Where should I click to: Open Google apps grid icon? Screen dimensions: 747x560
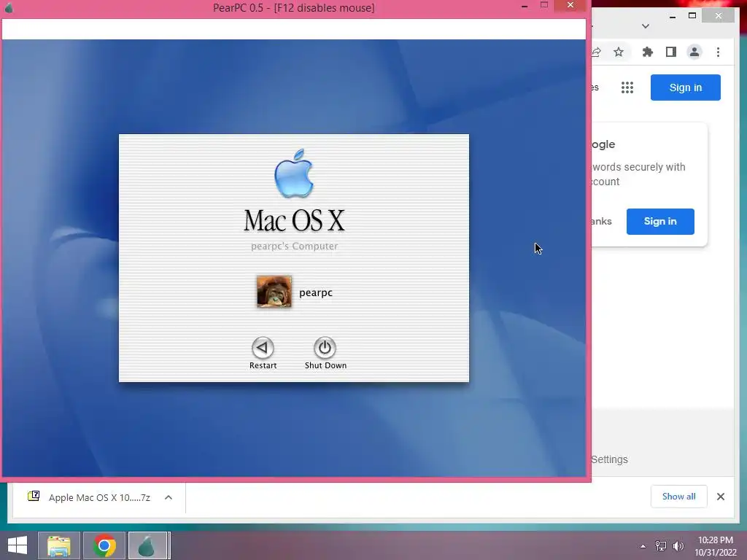[x=627, y=87]
